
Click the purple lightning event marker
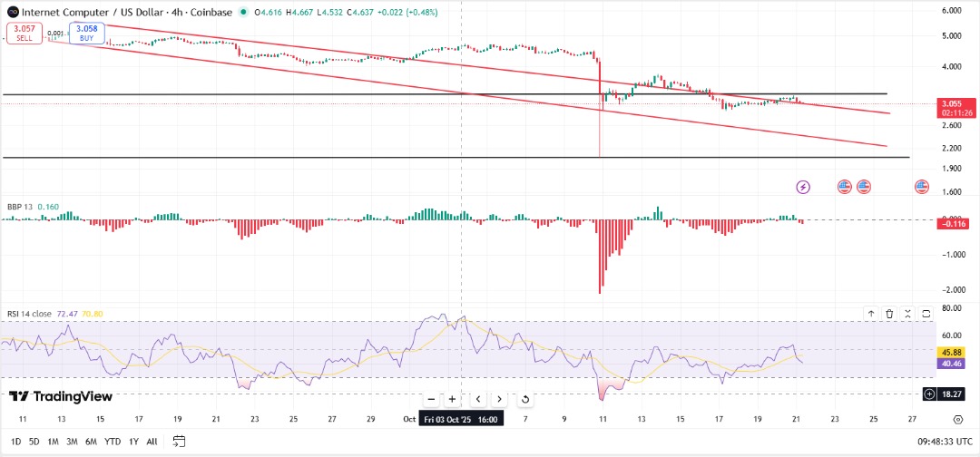coord(803,187)
